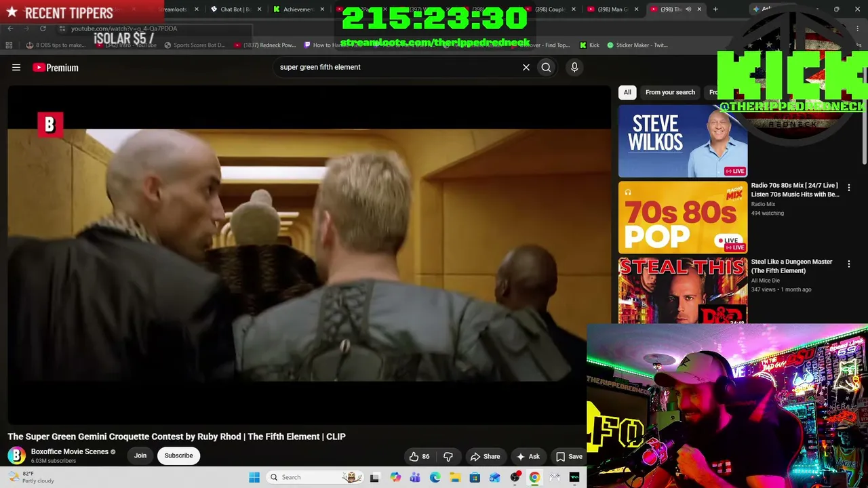Click the Windows taskbar Search box

(x=314, y=477)
